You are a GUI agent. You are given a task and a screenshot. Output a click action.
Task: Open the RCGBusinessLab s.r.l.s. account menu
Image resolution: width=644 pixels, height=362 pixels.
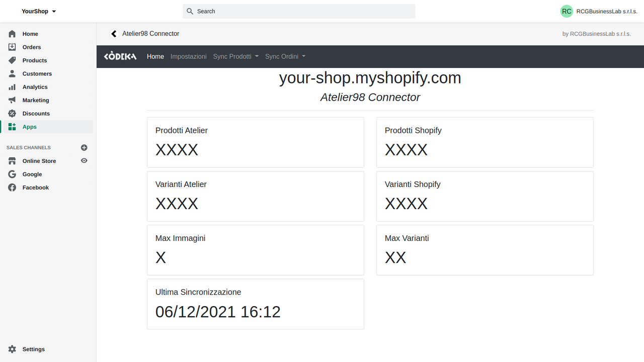[598, 11]
